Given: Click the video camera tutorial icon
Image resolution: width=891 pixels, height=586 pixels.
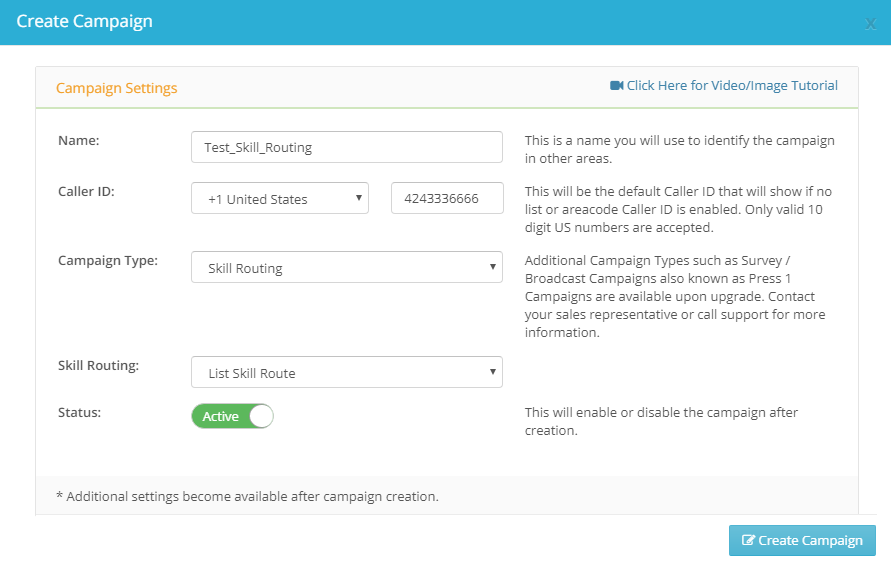Looking at the screenshot, I should tap(617, 86).
